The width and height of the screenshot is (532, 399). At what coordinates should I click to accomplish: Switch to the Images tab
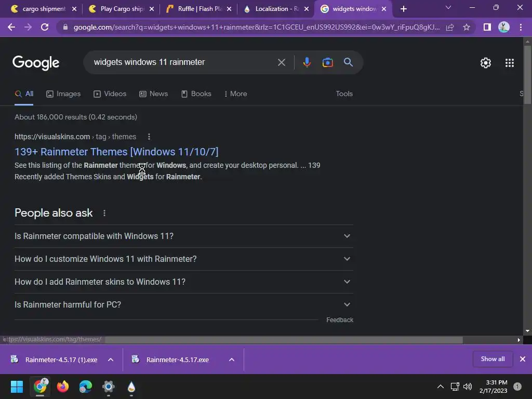tap(63, 94)
